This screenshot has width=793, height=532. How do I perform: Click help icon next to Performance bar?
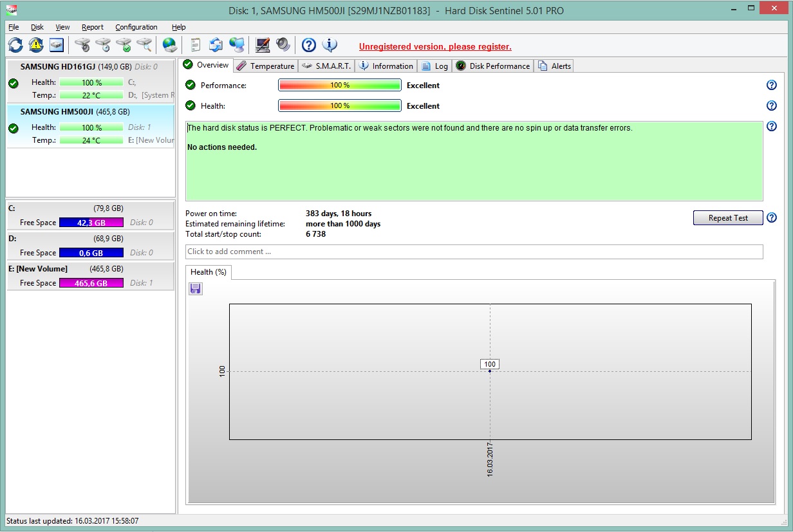click(x=772, y=86)
